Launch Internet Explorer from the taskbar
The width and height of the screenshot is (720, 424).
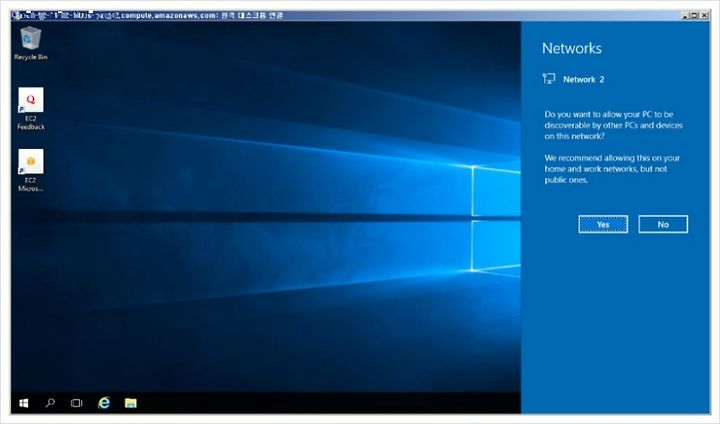click(x=104, y=403)
